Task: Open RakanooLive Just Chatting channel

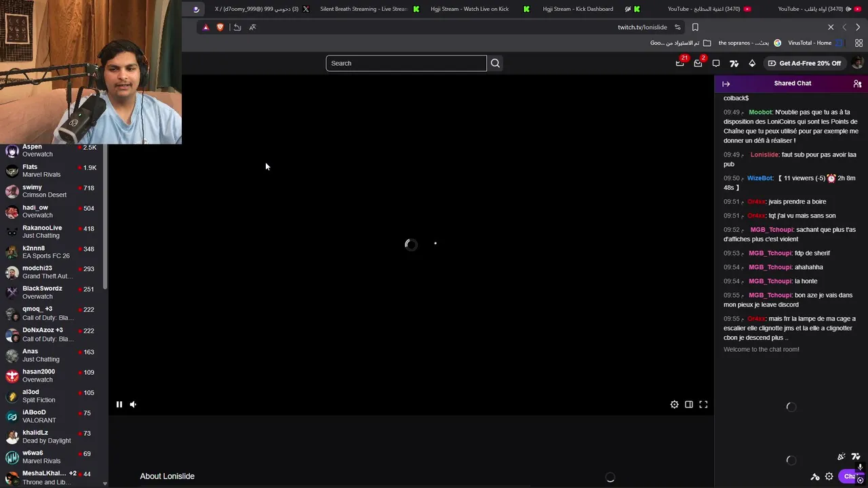Action: click(x=53, y=232)
